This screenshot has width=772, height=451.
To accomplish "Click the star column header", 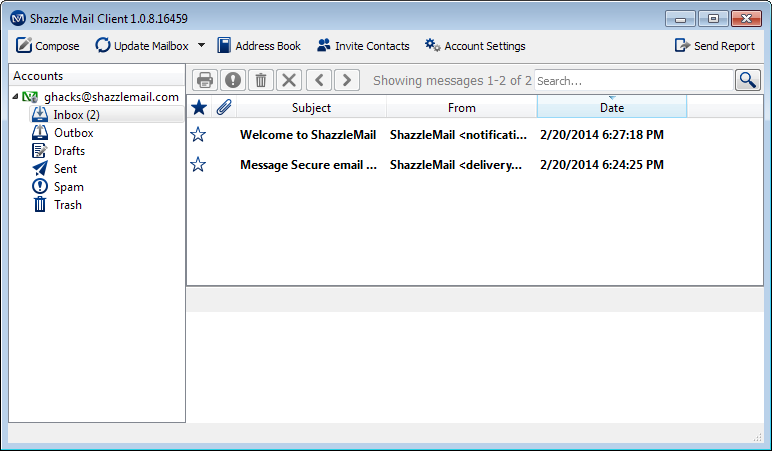I will [x=199, y=107].
